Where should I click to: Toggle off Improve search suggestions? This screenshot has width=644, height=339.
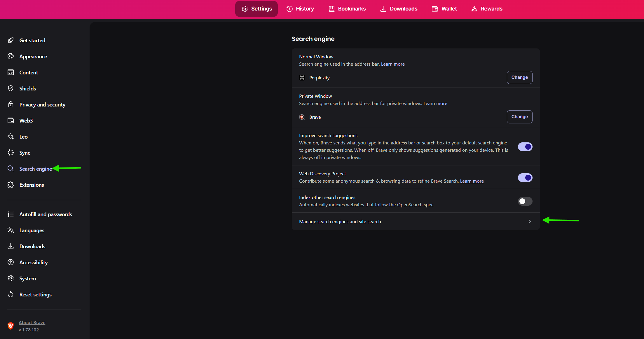pos(525,147)
